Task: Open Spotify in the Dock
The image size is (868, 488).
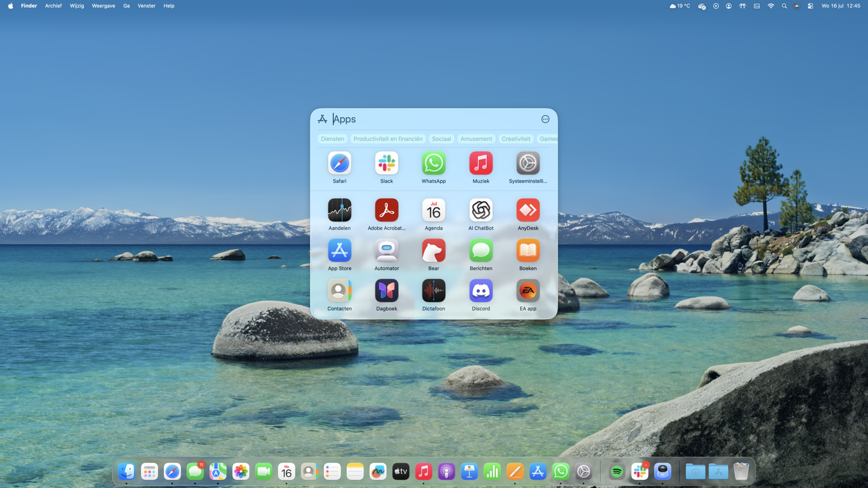Action: 617,472
